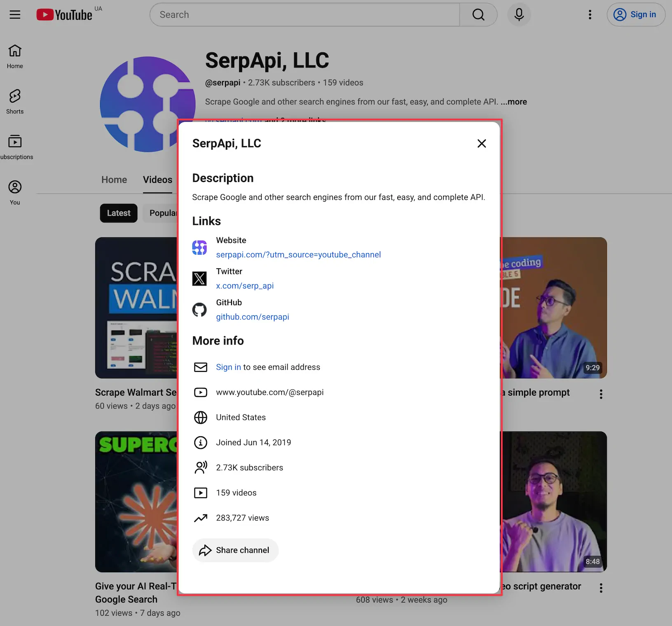Viewport: 672px width, 626px height.
Task: Open options for script generator video
Action: point(601,588)
